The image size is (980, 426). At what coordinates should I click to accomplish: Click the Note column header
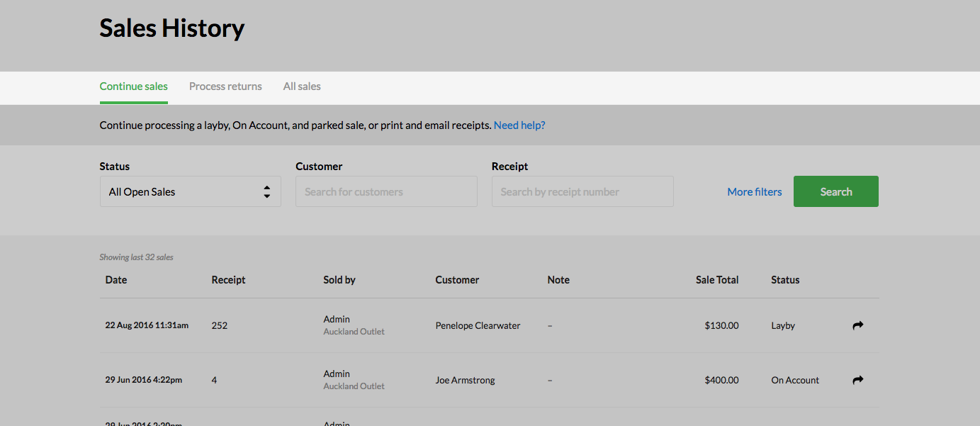558,280
